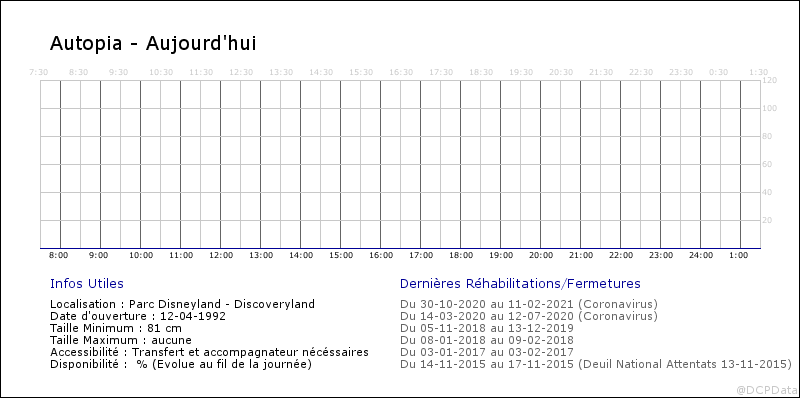The image size is (800, 398).
Task: Click the 60 value on right axis
Action: point(767,164)
